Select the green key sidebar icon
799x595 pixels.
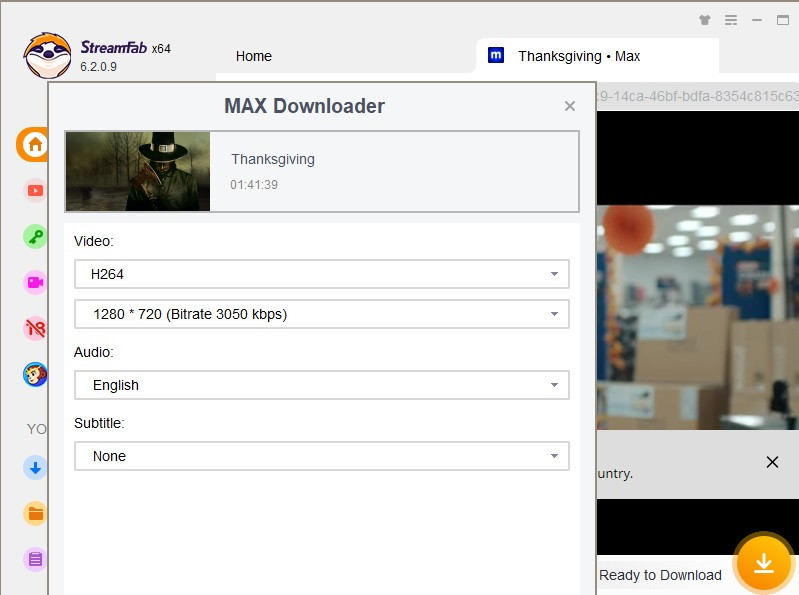(35, 236)
